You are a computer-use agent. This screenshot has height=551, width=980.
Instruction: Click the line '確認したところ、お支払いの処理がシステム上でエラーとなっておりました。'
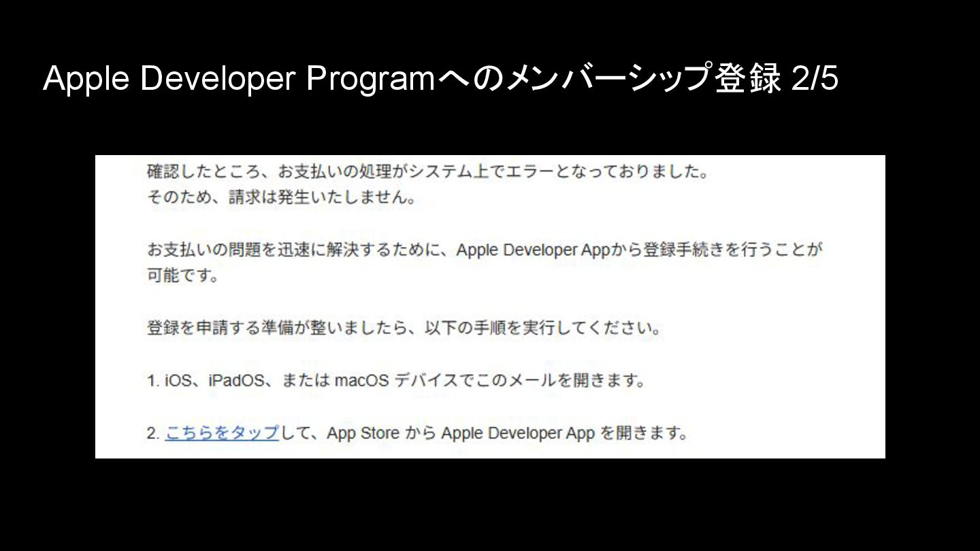(x=428, y=172)
